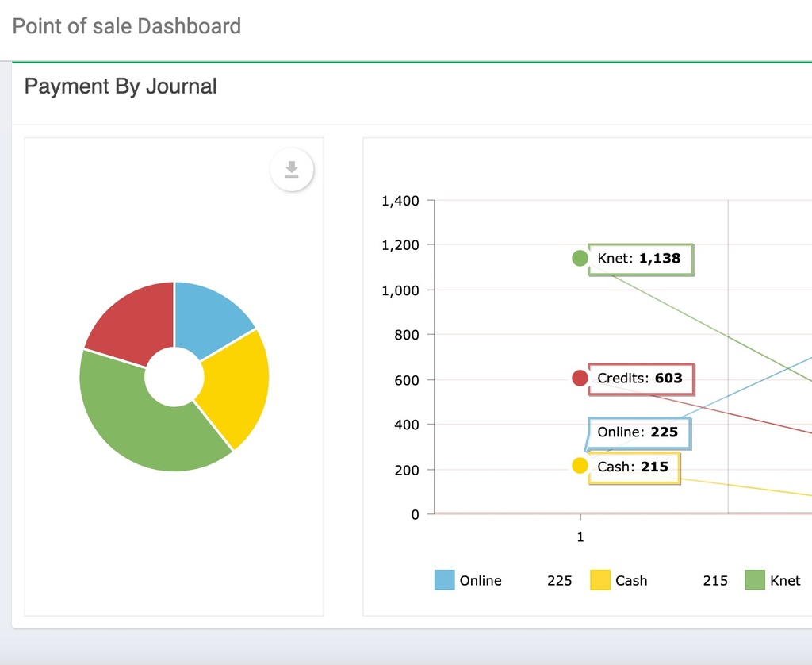
Task: Click the Cash: 215 tooltip
Action: [634, 467]
